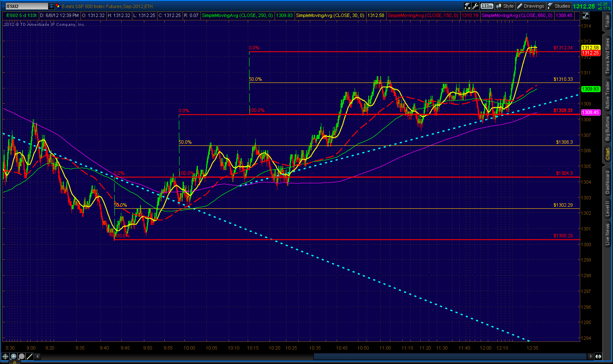Open the Studies menu
The height and width of the screenshot is (364, 613).
[559, 6]
